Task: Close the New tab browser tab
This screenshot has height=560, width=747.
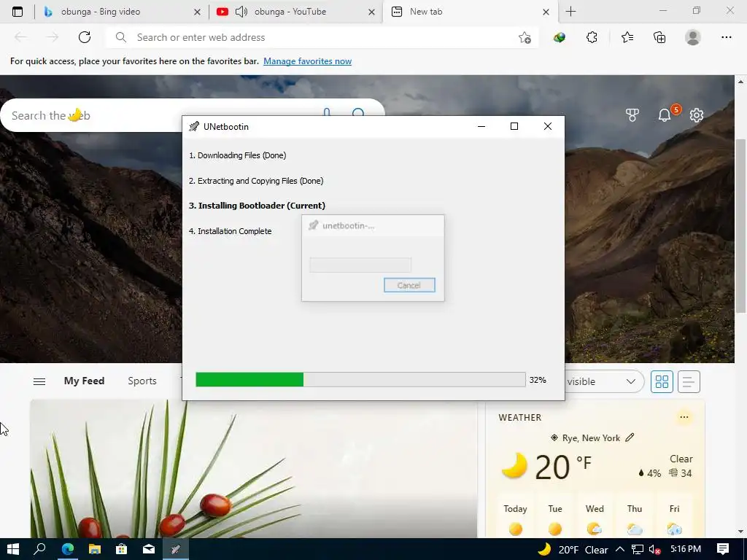Action: [x=546, y=12]
